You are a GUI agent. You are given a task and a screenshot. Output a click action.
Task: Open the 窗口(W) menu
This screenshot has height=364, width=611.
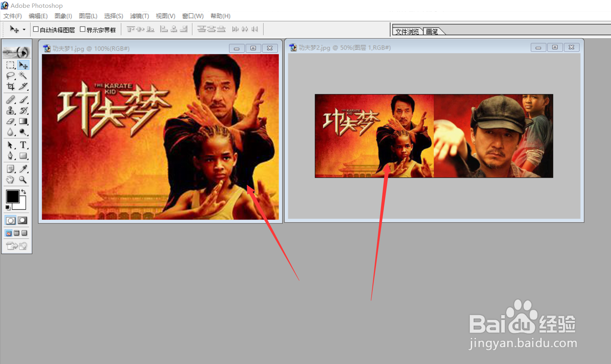click(193, 16)
